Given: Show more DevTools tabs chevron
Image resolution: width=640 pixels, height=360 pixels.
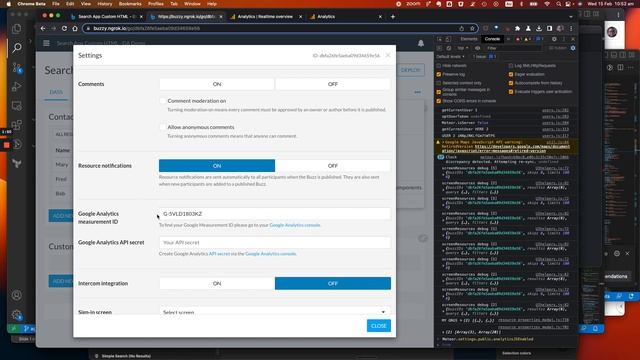Looking at the screenshot, I should tap(508, 39).
